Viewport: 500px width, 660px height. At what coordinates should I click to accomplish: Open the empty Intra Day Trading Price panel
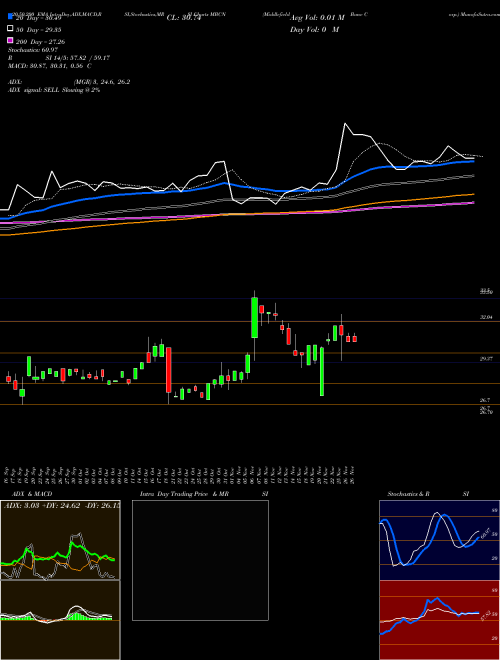click(x=200, y=560)
